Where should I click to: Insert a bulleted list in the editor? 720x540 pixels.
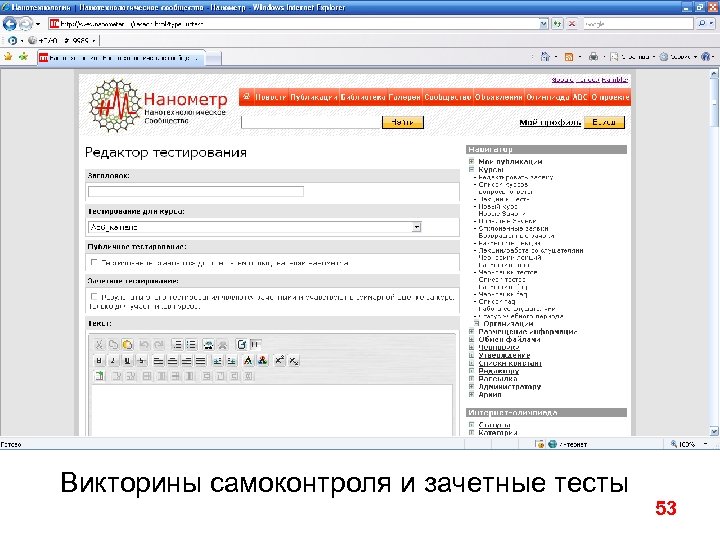point(191,344)
